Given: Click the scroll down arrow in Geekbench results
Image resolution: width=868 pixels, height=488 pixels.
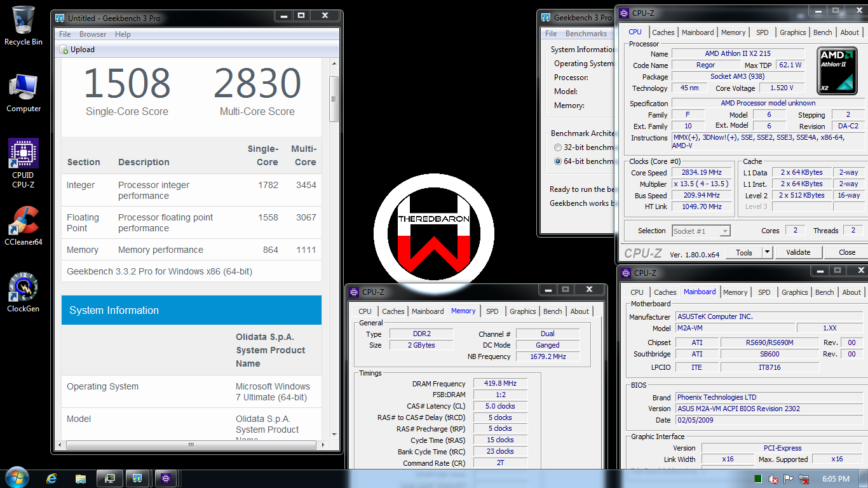Looking at the screenshot, I should [x=334, y=436].
